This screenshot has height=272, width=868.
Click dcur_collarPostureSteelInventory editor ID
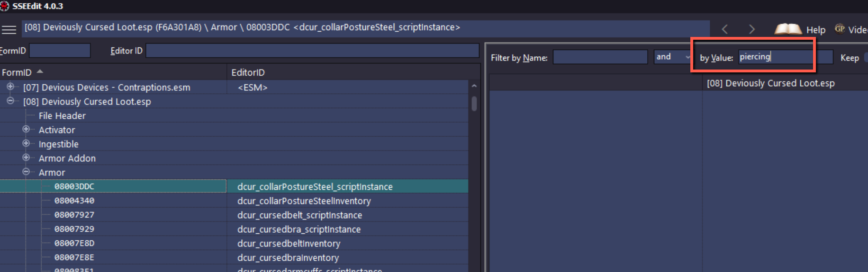pos(304,201)
